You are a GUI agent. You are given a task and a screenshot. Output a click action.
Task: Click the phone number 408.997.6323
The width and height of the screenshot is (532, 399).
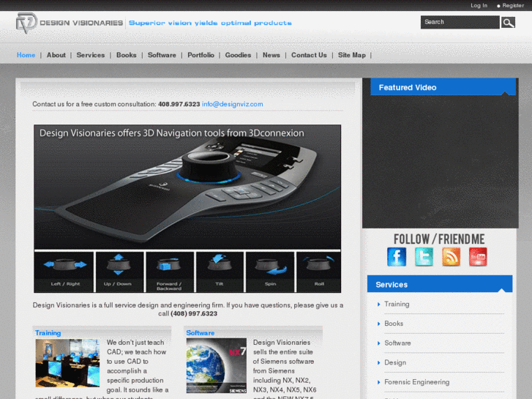[x=179, y=104]
